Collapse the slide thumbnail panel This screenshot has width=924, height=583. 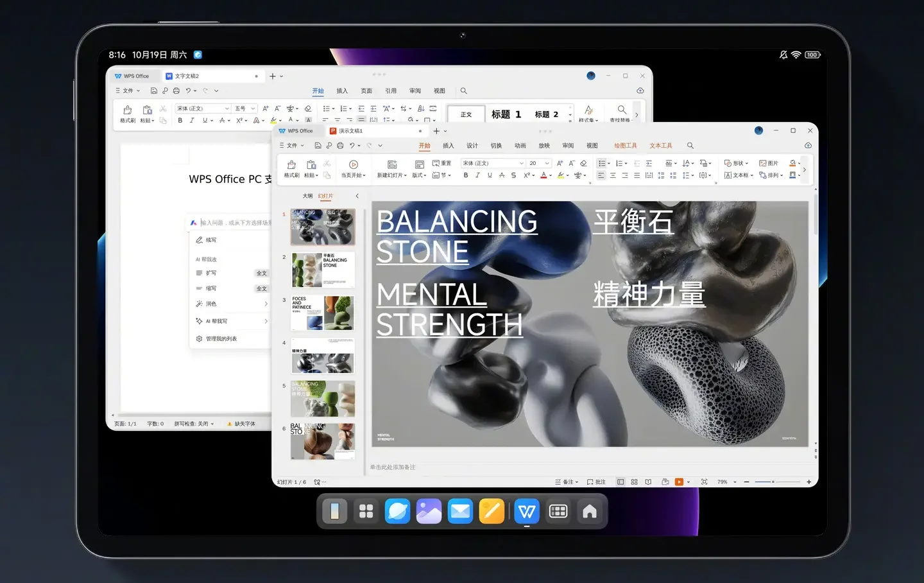[x=357, y=196]
